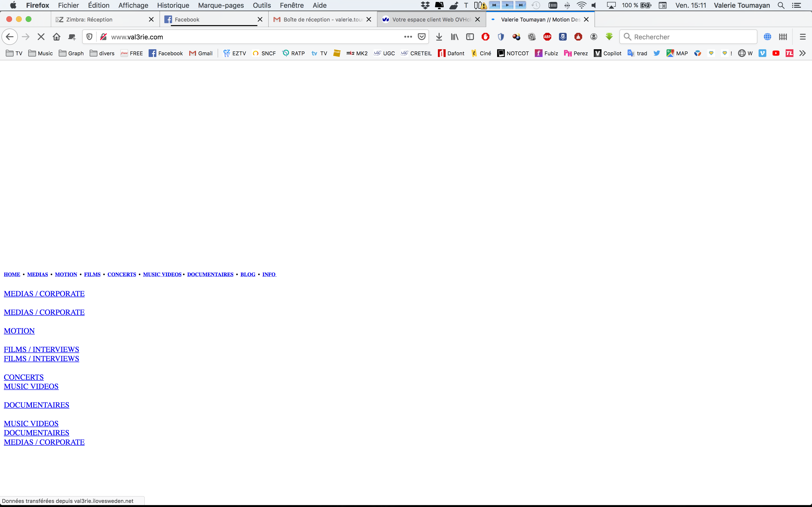Expand the bookmarks overflow chevron
Image resolution: width=812 pixels, height=507 pixels.
802,53
